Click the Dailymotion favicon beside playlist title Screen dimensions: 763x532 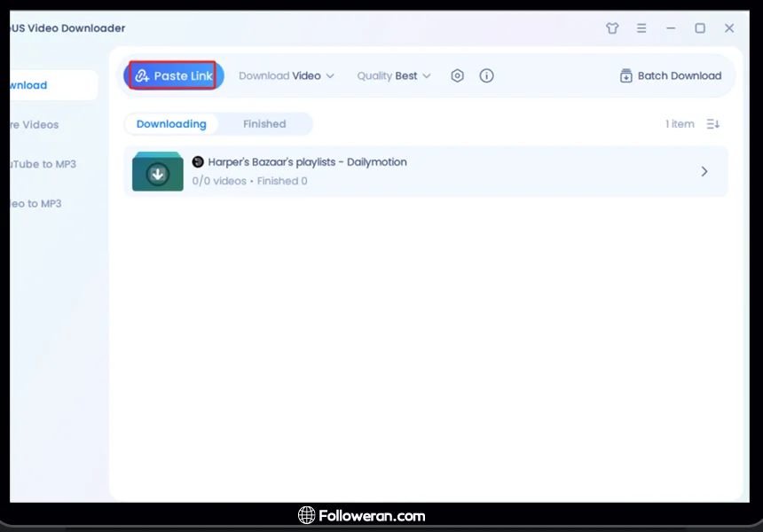198,162
